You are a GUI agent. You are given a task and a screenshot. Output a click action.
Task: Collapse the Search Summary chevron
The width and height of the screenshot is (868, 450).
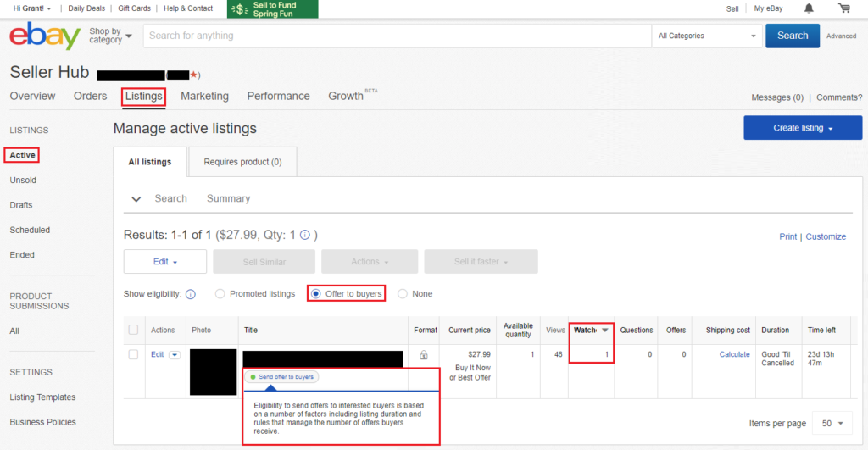click(136, 198)
